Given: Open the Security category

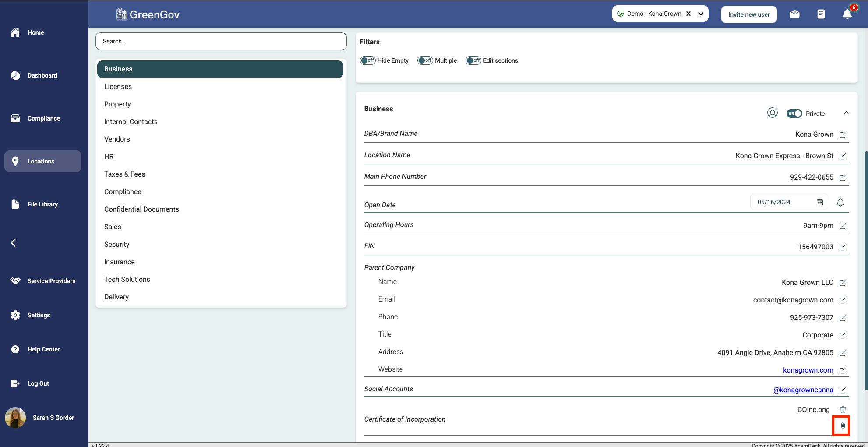Looking at the screenshot, I should [x=220, y=245].
